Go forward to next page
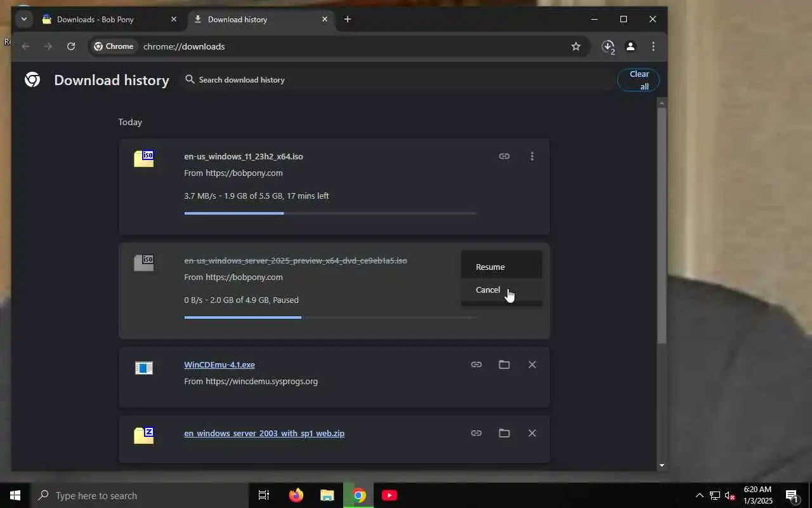 pyautogui.click(x=48, y=46)
